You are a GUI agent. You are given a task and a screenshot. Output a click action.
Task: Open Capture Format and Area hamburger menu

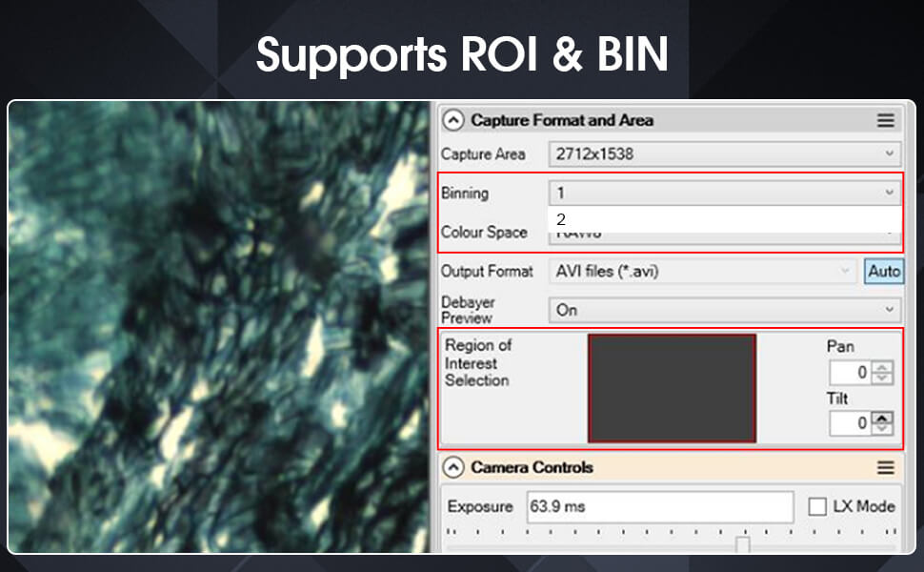tap(885, 121)
